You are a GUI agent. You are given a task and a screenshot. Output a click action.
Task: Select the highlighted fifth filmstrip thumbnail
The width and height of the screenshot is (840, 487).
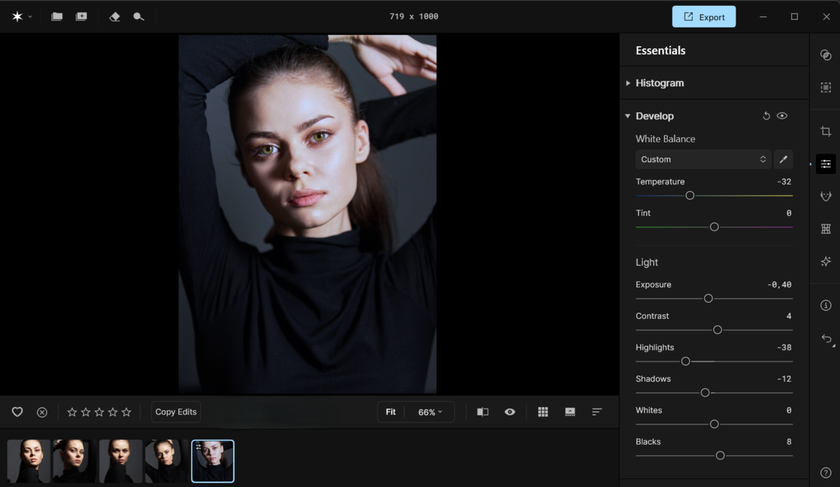point(213,461)
